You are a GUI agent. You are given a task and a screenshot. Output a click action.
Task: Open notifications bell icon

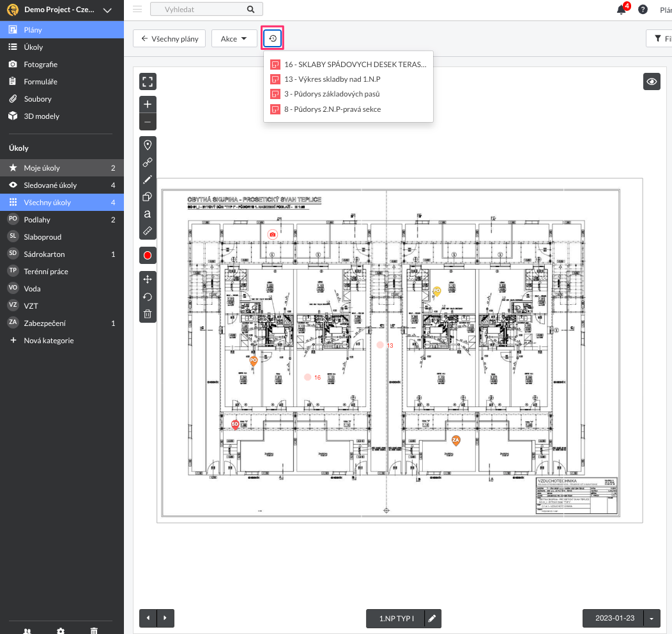pyautogui.click(x=621, y=10)
